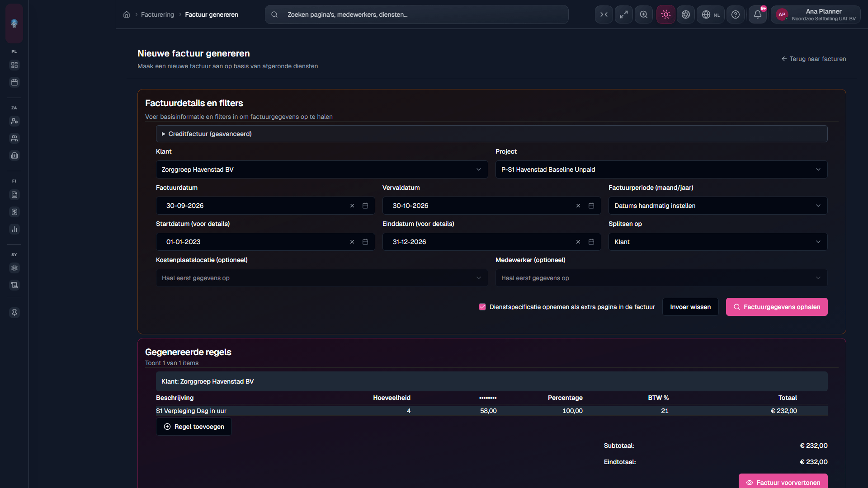Click the BTW % value 21
Image resolution: width=868 pixels, height=488 pixels.
coord(665,411)
